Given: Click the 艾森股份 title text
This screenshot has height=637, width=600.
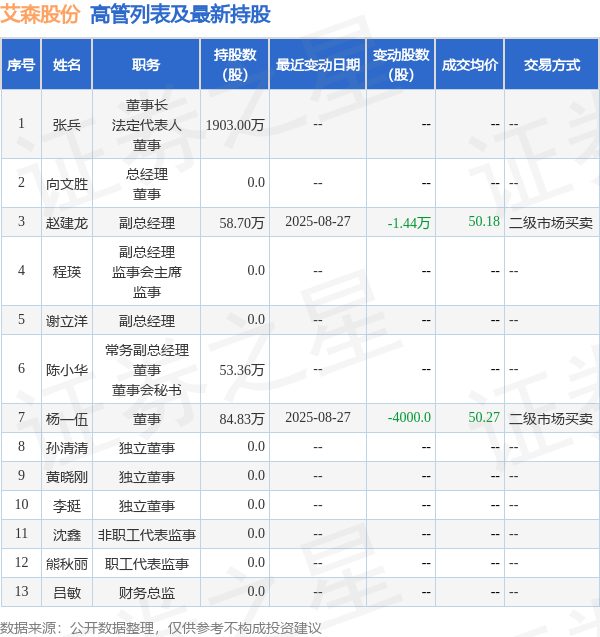Looking at the screenshot, I should tap(40, 15).
